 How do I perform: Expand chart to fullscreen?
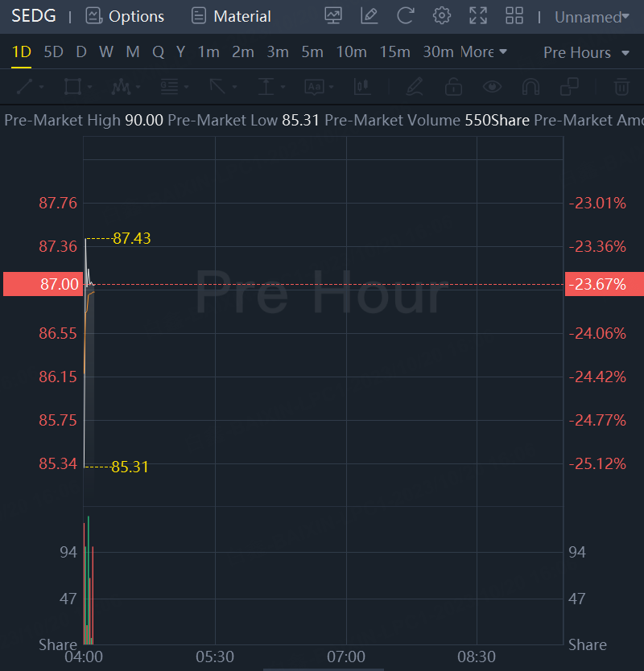tap(478, 15)
